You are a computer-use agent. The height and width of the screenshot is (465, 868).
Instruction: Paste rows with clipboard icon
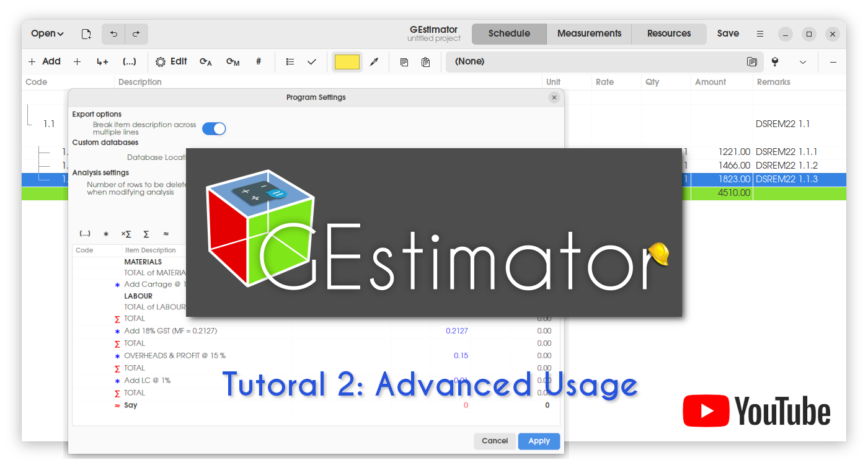(x=426, y=61)
